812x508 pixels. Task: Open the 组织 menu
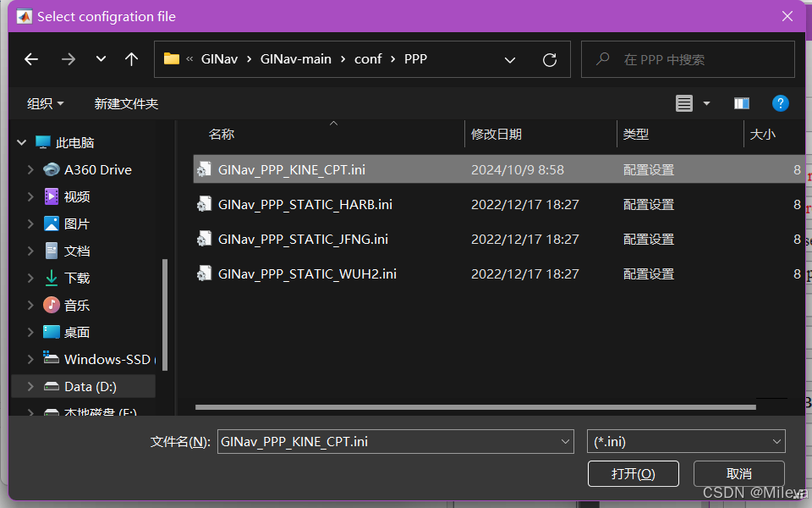[x=46, y=103]
